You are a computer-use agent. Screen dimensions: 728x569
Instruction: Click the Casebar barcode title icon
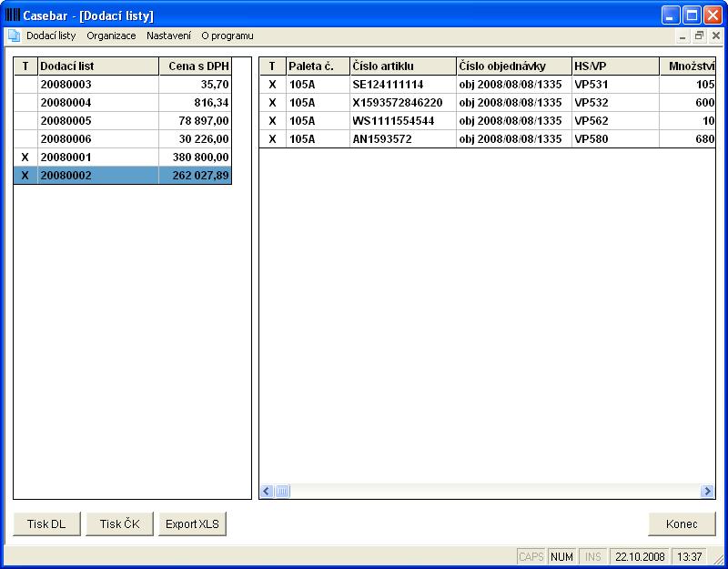(13, 15)
